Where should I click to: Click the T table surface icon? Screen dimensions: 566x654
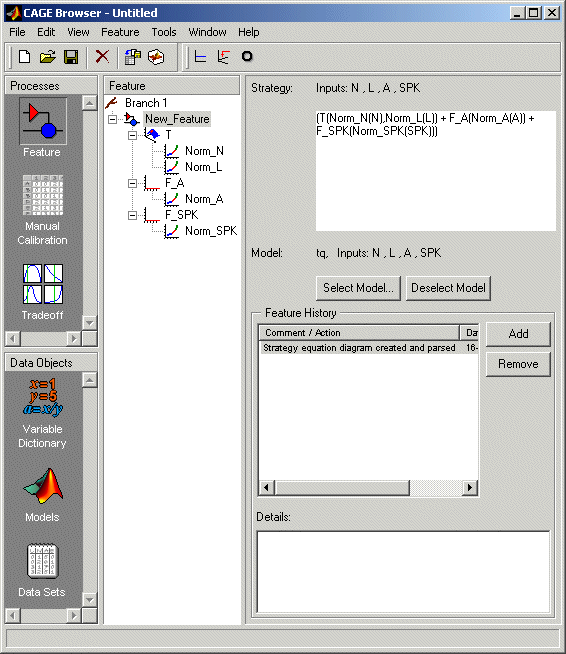click(152, 135)
